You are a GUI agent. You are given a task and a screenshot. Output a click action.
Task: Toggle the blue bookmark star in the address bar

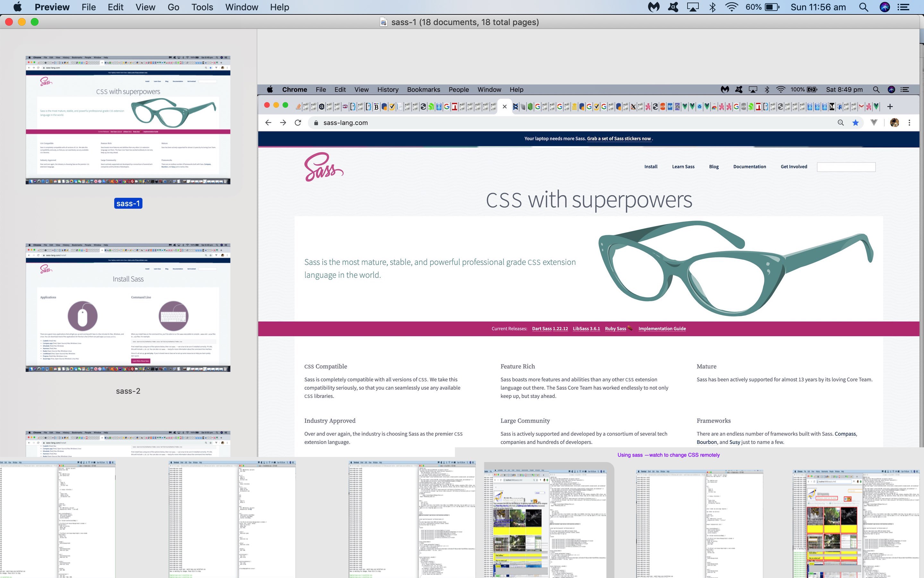[x=856, y=123]
